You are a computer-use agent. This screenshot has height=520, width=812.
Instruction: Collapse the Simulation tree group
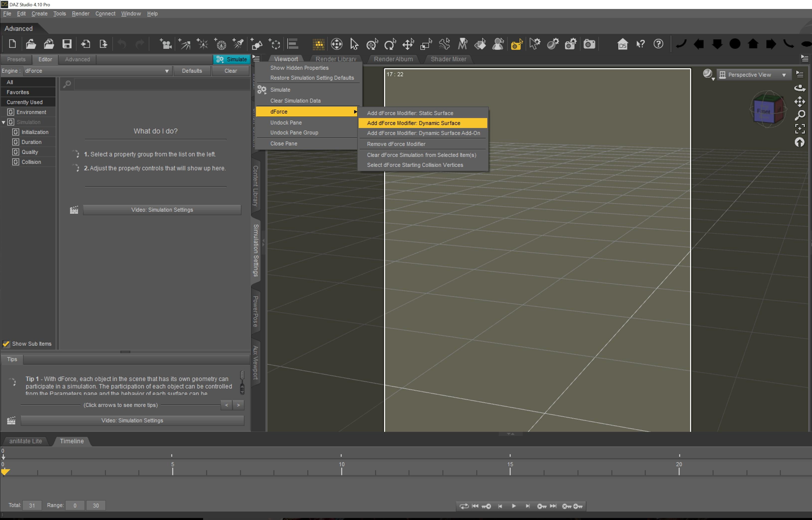4,122
